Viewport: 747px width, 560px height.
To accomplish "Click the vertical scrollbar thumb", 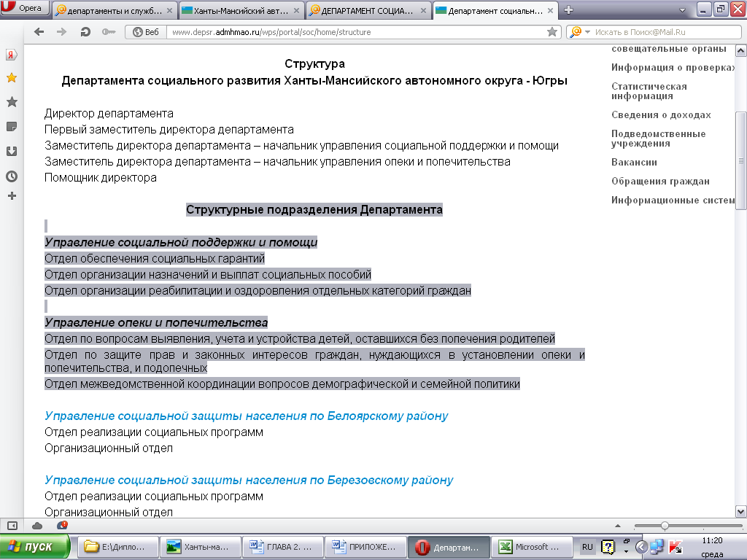I will click(x=741, y=160).
